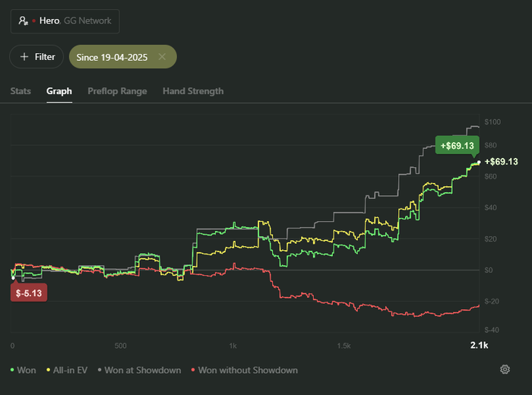Toggle the Won line in legend
Screen dimensions: 532x395
point(23,370)
